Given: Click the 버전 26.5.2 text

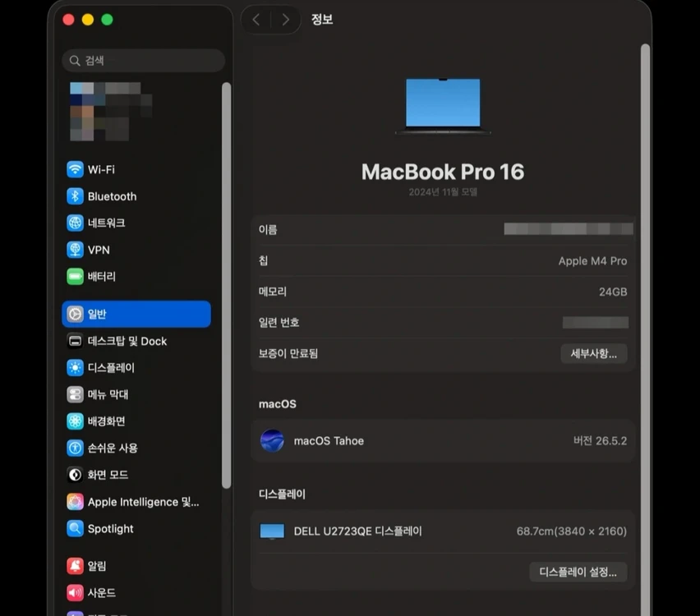Looking at the screenshot, I should pyautogui.click(x=600, y=440).
